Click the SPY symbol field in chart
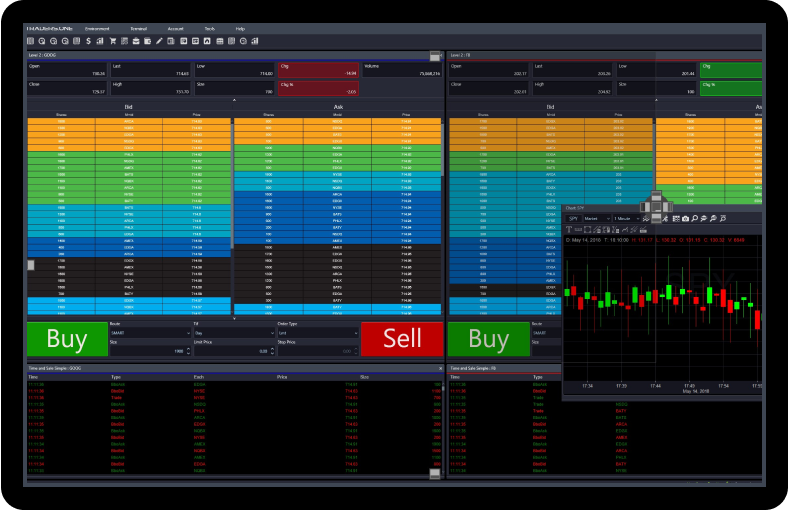The width and height of the screenshot is (788, 510). (x=574, y=218)
